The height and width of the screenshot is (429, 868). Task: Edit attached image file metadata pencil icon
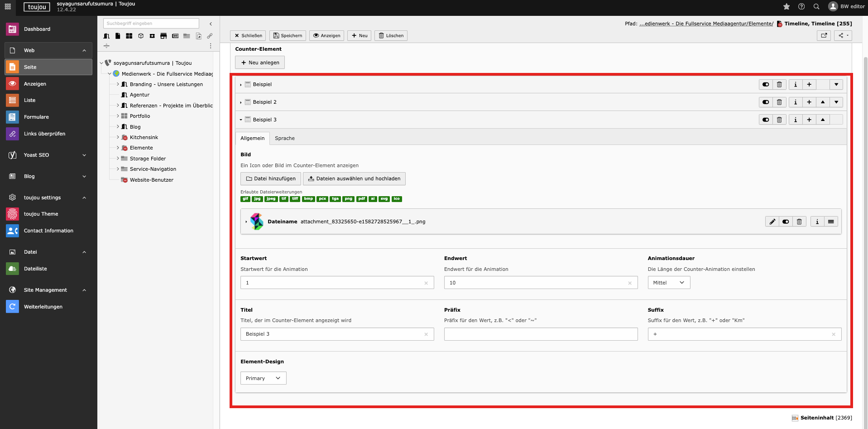(x=772, y=222)
